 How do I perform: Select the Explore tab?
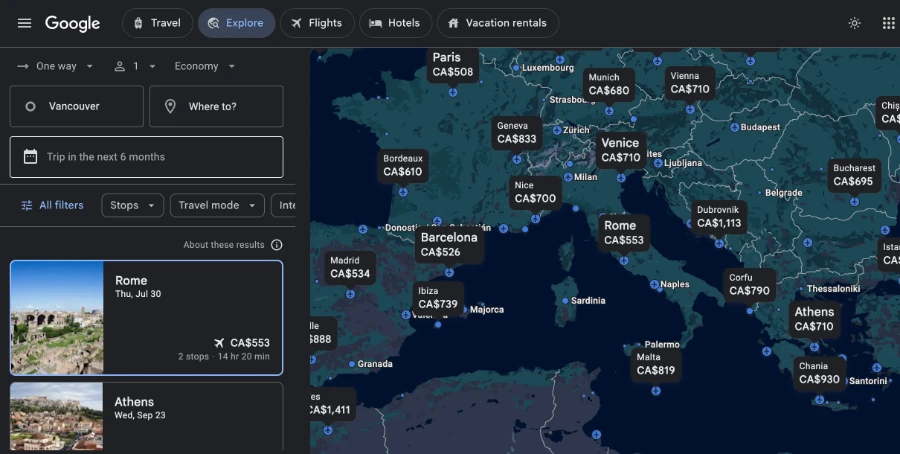tap(236, 23)
